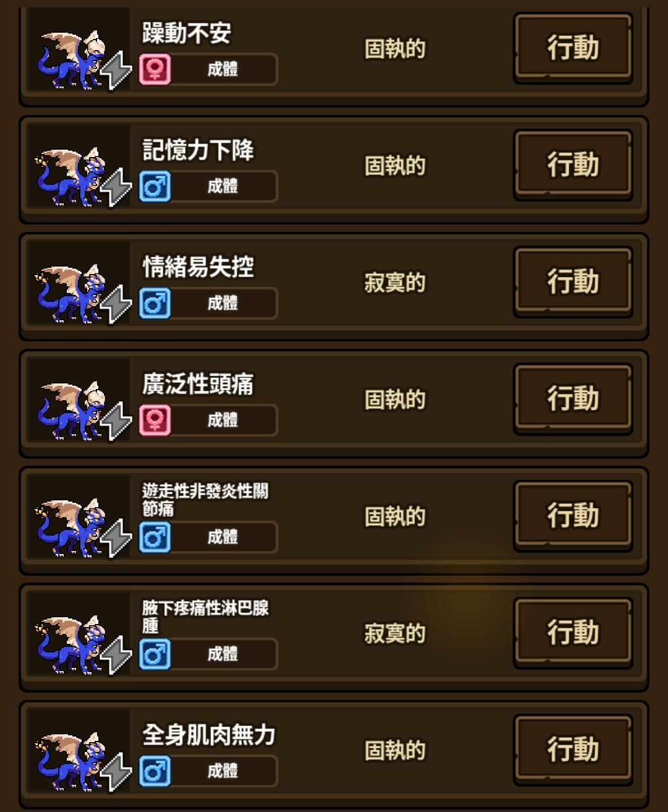
Task: Select the dragon thumbnail of 腋下疼痛性淋巴腺腫
Action: click(x=79, y=635)
